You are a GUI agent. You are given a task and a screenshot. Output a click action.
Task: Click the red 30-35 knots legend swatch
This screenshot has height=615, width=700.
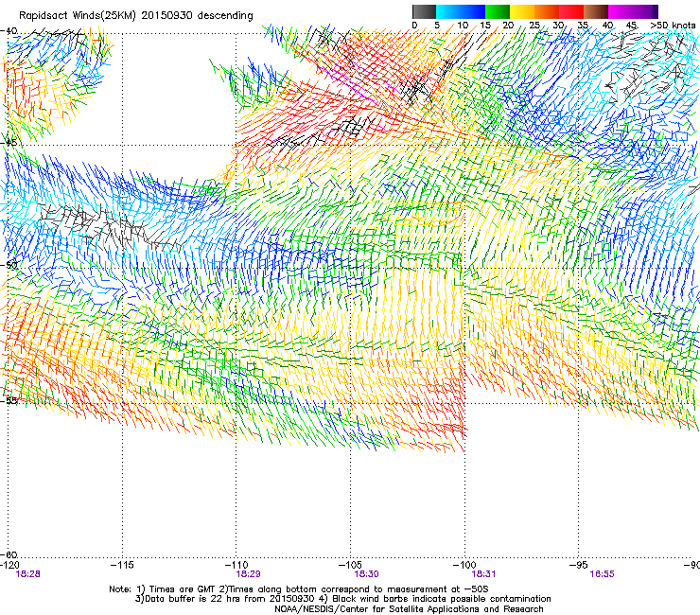[x=571, y=11]
